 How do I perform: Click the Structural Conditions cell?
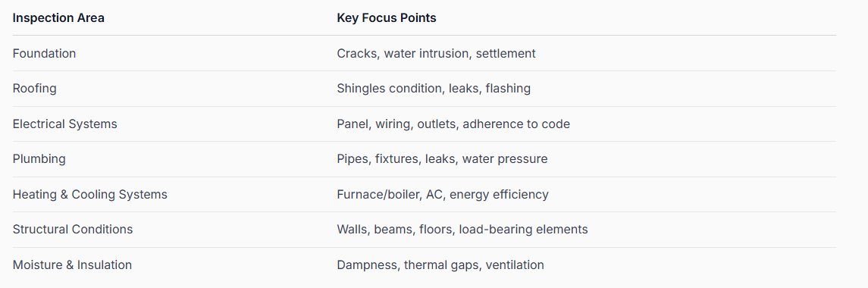[x=73, y=230]
